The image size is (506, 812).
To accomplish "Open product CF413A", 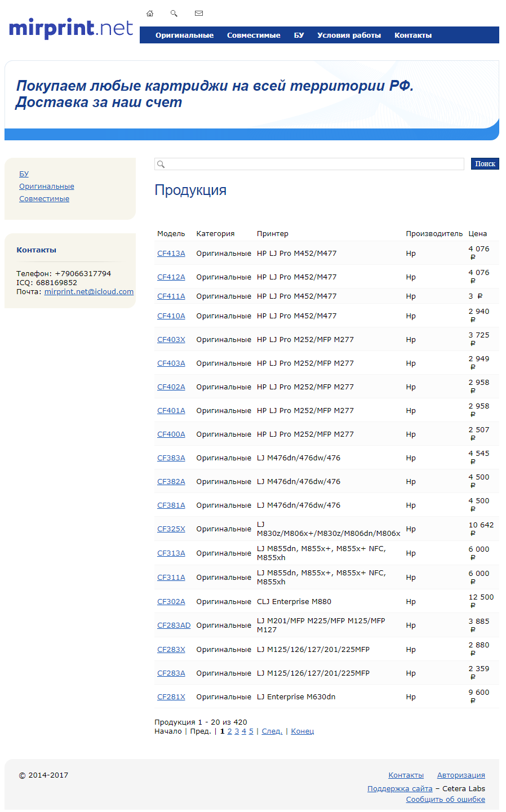I will click(x=171, y=254).
